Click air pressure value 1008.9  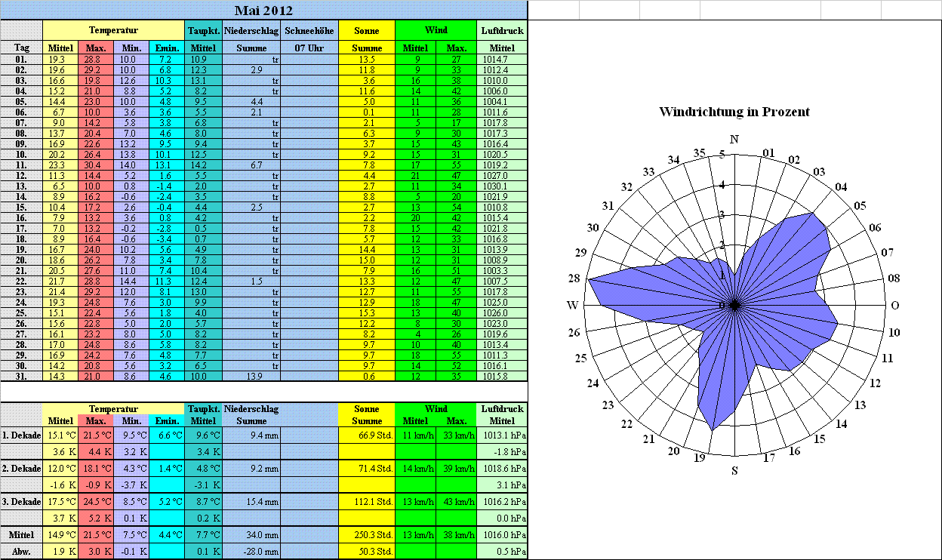pyautogui.click(x=502, y=260)
